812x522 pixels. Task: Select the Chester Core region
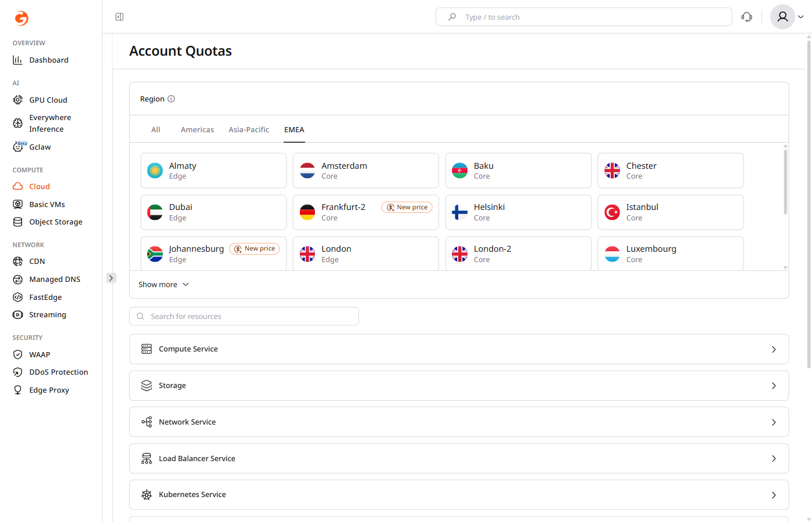coord(670,171)
